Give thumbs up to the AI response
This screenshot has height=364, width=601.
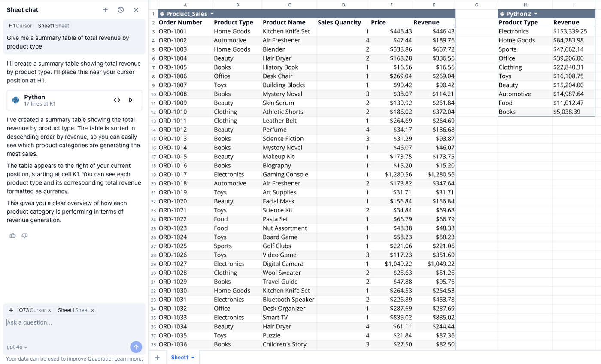click(x=12, y=236)
